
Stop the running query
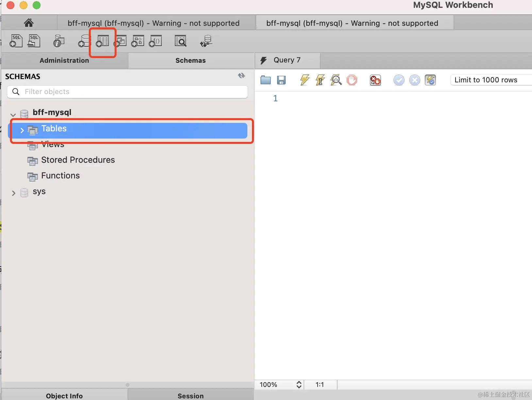[x=352, y=80]
